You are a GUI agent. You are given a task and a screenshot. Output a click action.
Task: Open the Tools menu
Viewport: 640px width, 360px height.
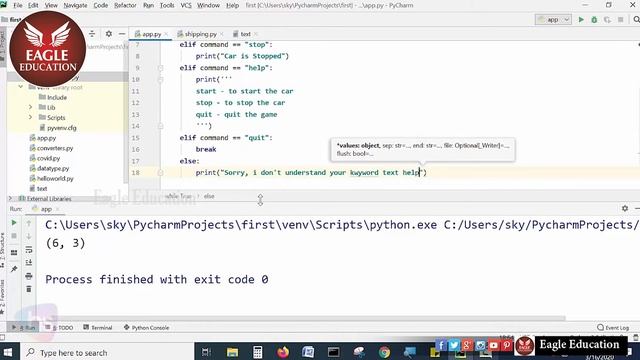pyautogui.click(x=167, y=5)
